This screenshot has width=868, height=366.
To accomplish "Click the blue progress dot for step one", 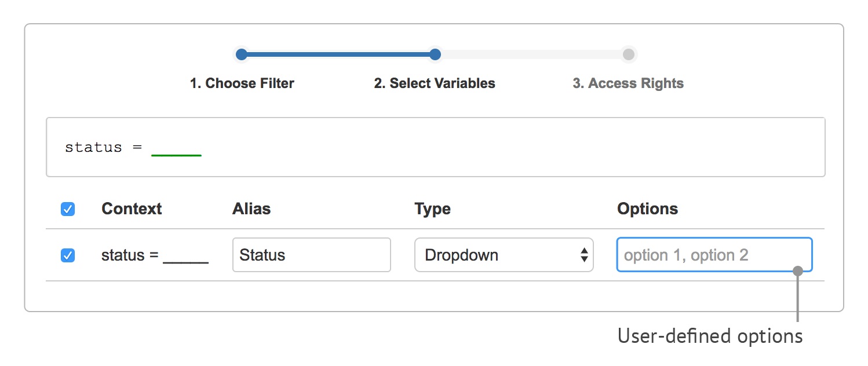I will pos(242,54).
